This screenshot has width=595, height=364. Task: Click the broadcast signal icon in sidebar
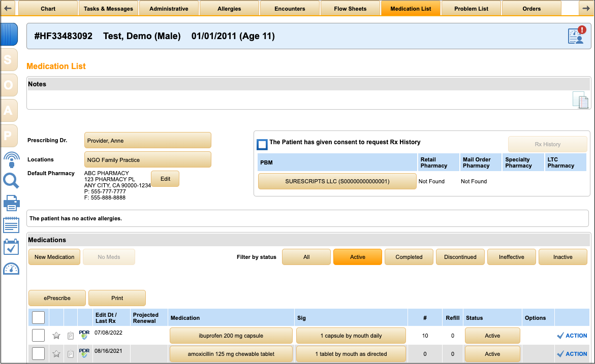point(11,159)
